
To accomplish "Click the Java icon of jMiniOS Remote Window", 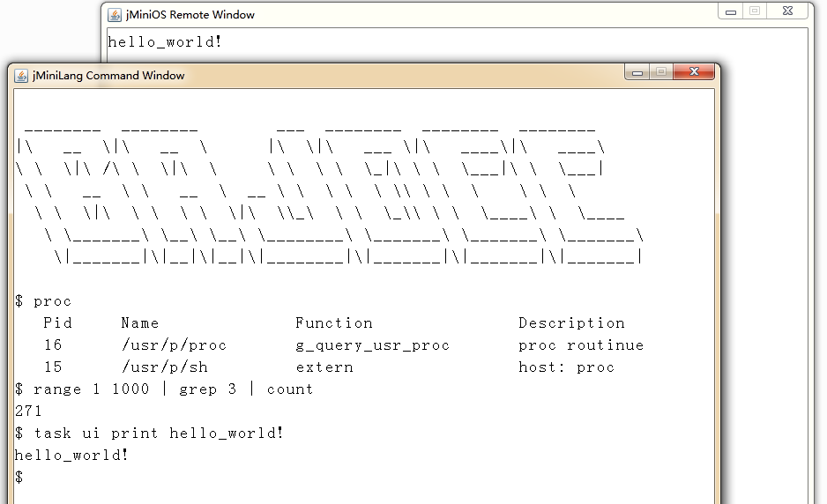I will [x=115, y=15].
